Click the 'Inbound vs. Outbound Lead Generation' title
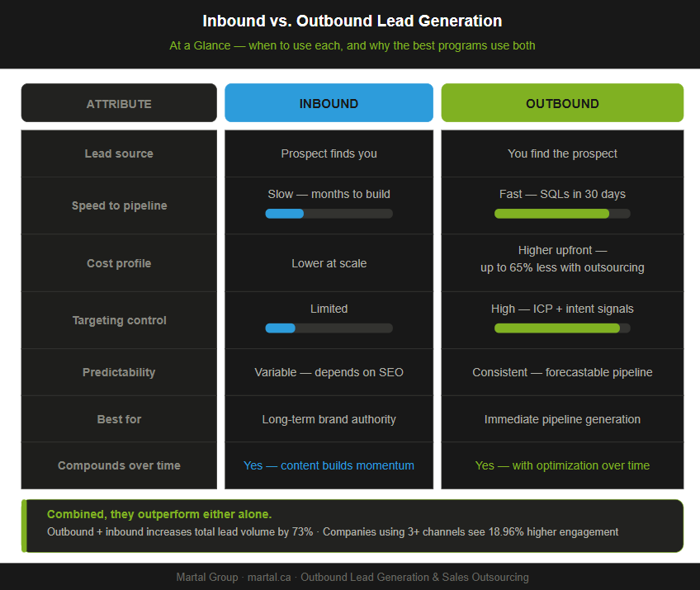Screen dimensions: 700x590 click(350, 20)
